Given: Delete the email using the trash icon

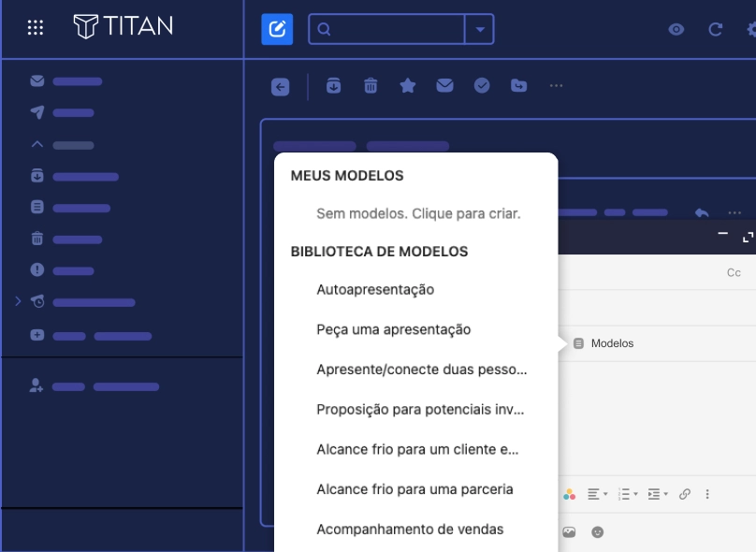Looking at the screenshot, I should tap(371, 86).
